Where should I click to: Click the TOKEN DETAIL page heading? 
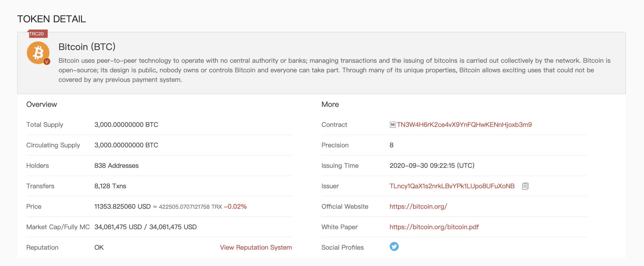(52, 19)
